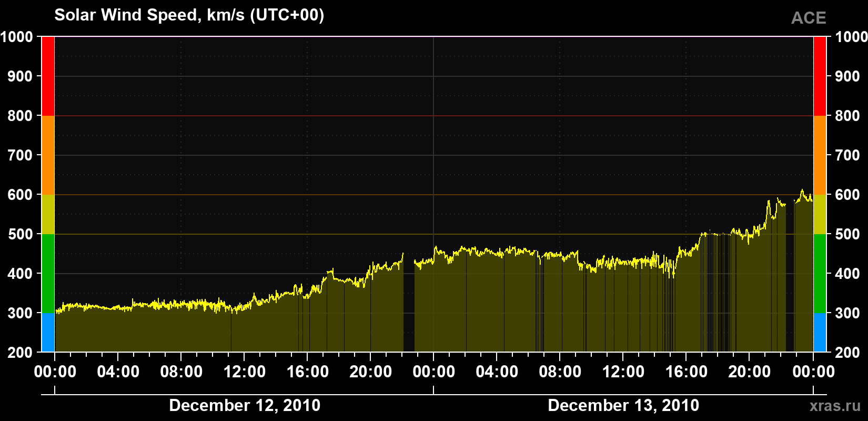868x421 pixels.
Task: Click the xras.ru watermark text
Action: click(x=835, y=406)
